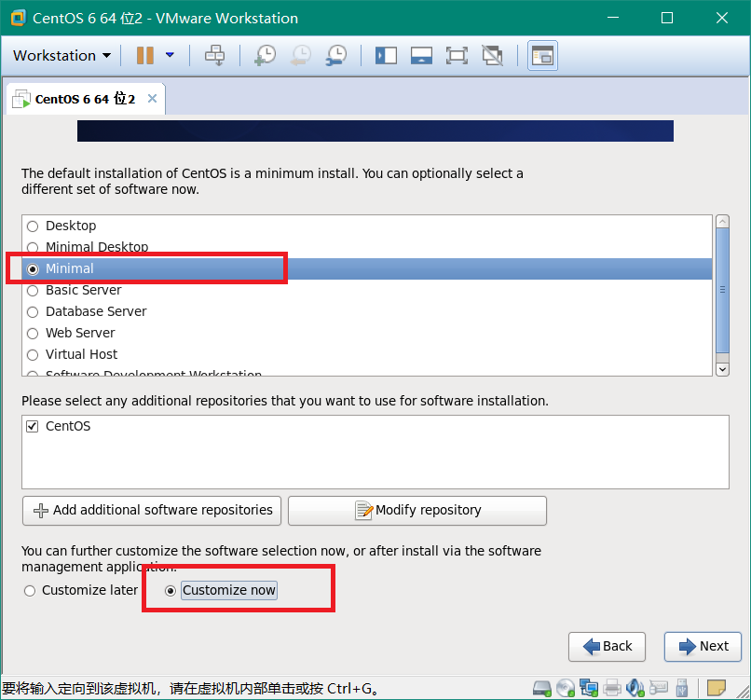Go Back to the previous step

click(x=607, y=646)
